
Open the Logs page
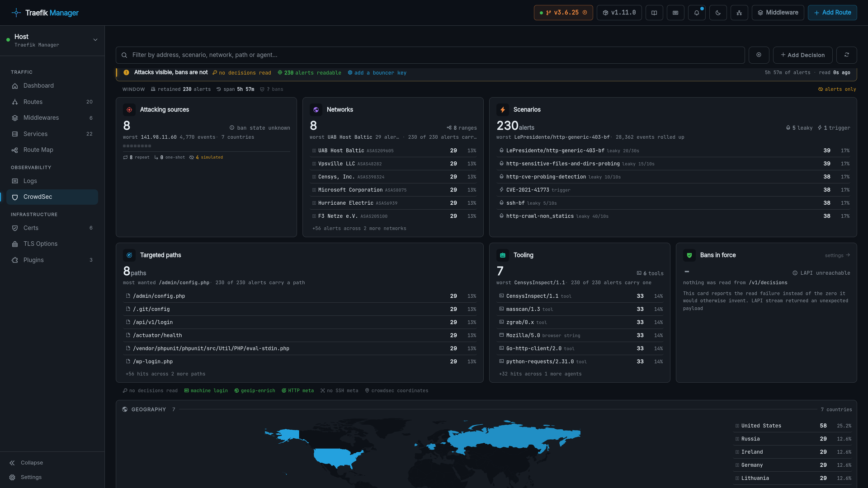tap(52, 181)
